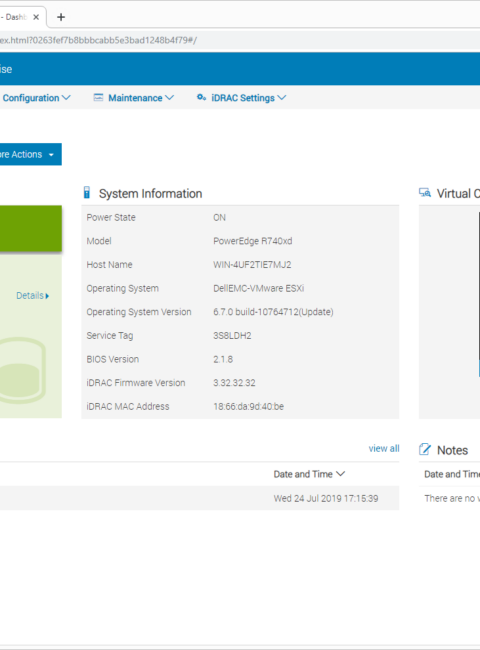Click the log entry Wed 24 Jul 2019 17:15:39
This screenshot has width=480, height=650.
pos(326,498)
